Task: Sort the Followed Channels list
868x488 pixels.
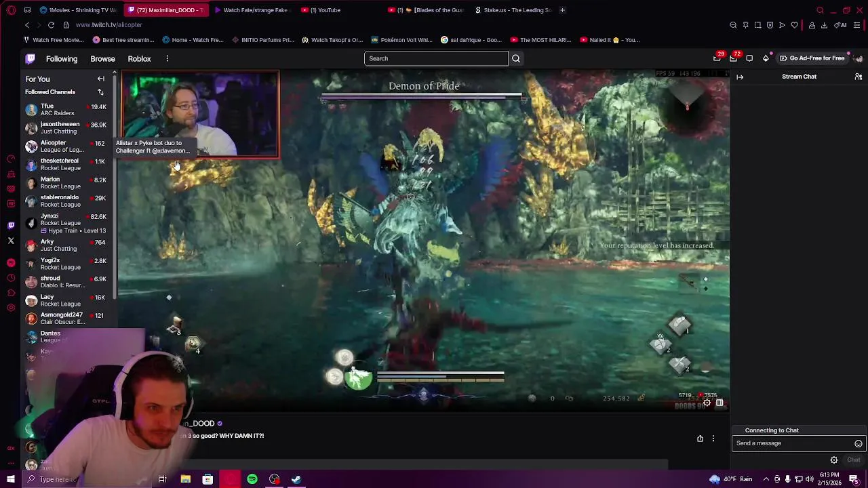Action: click(x=100, y=92)
